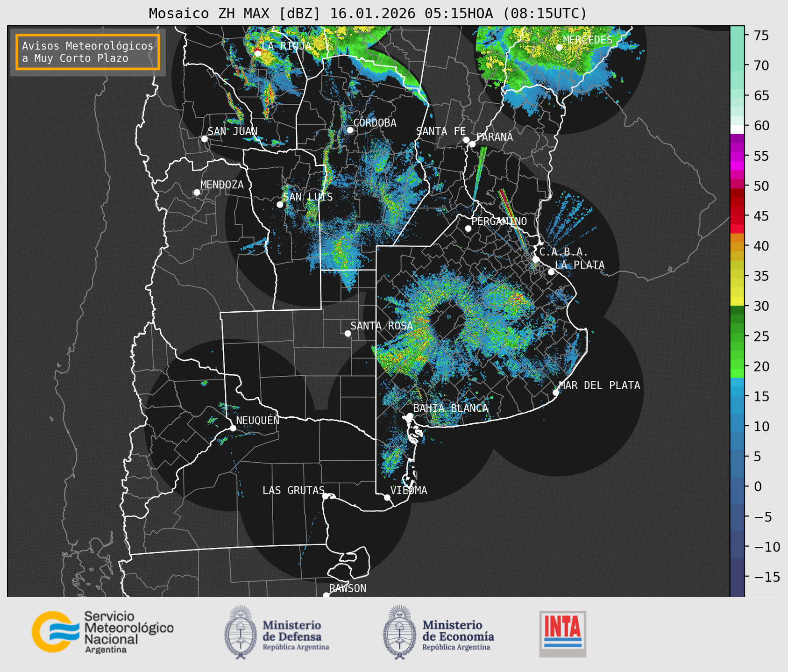Viewport: 788px width, 672px height.
Task: Select the NEUQUÉN city label
Action: [x=258, y=421]
